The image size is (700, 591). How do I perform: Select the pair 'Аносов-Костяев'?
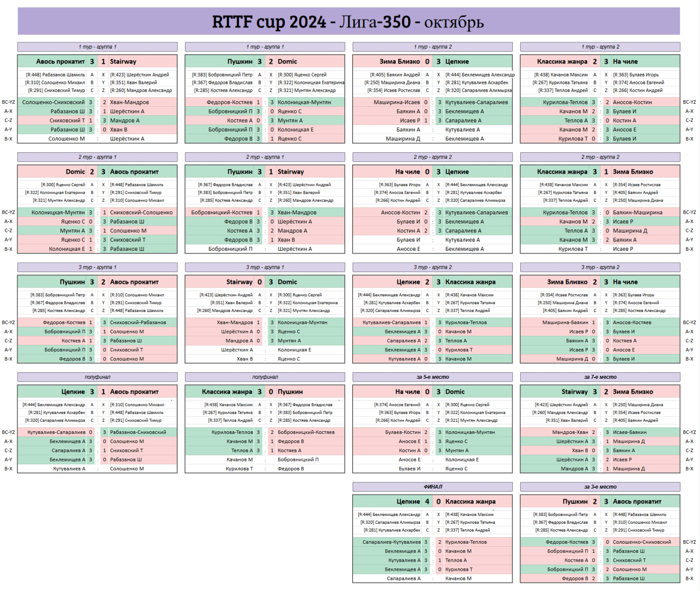[x=632, y=322]
